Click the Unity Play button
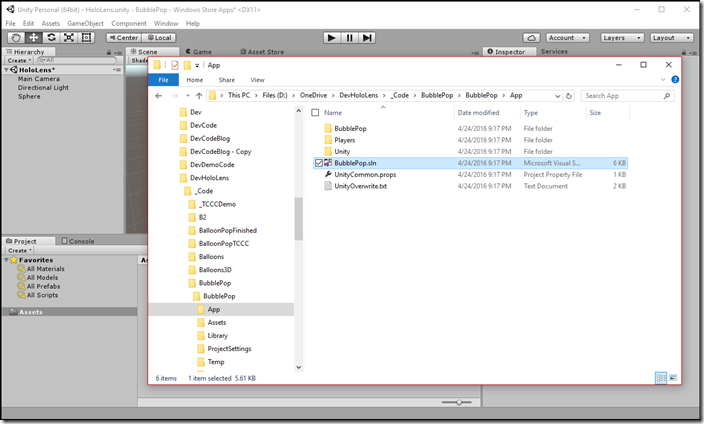 click(x=332, y=38)
